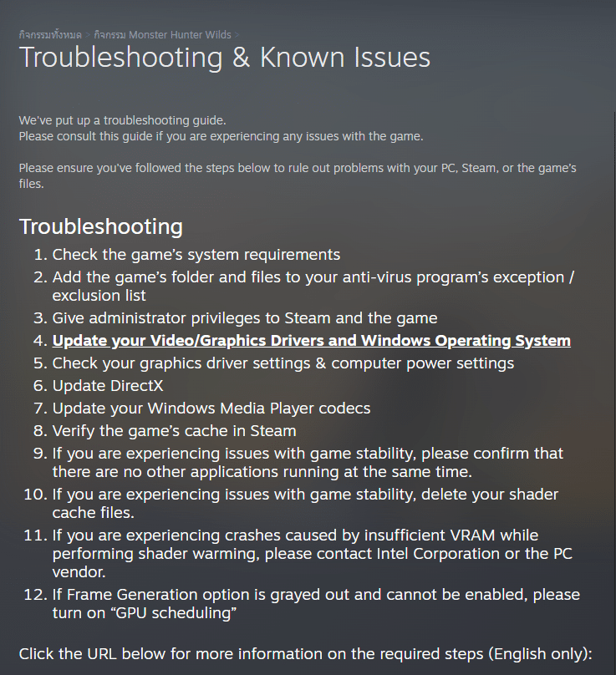Click the no other applications running item
Image resolution: width=616 pixels, height=675 pixels.
tap(308, 462)
